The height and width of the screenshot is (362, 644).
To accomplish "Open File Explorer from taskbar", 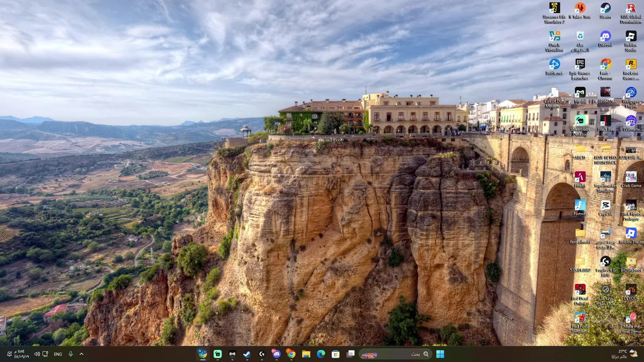I will click(x=306, y=354).
